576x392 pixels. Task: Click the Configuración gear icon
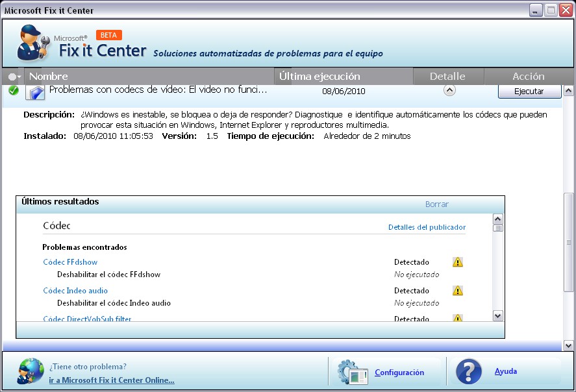pyautogui.click(x=352, y=372)
